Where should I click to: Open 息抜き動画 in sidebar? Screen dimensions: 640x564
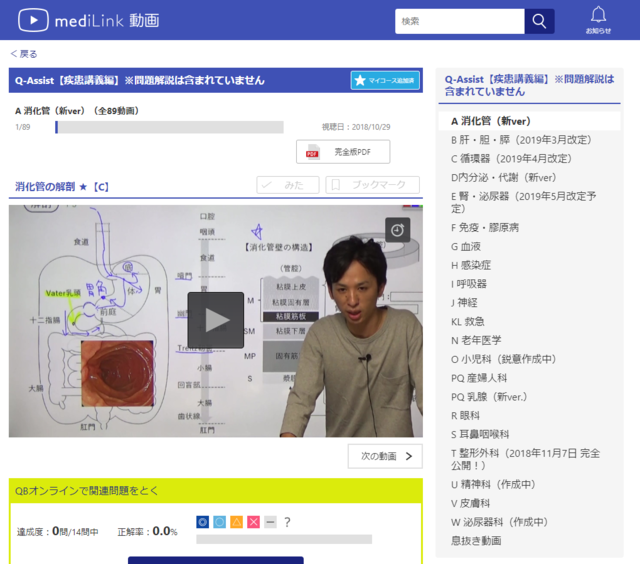(x=476, y=541)
